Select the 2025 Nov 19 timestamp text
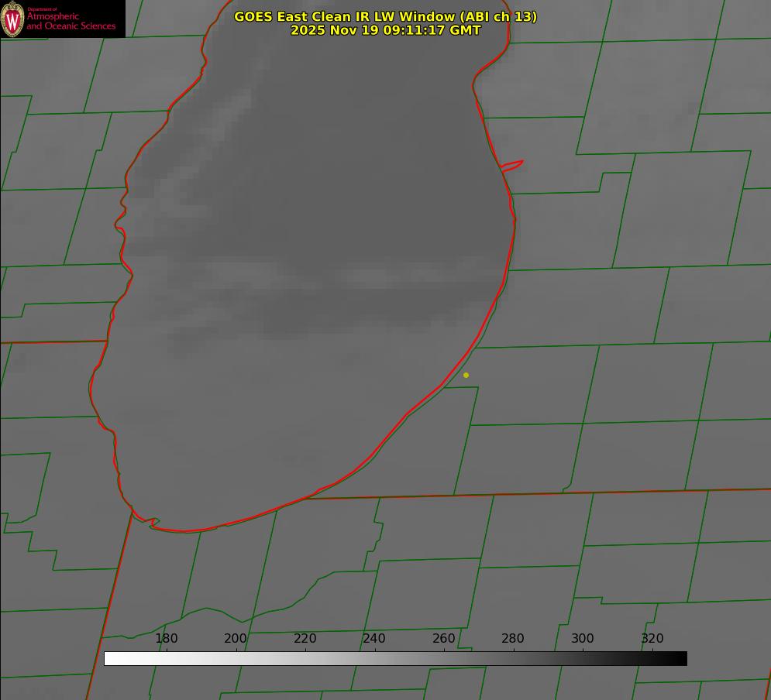Viewport: 771px width, 700px height. [x=385, y=30]
